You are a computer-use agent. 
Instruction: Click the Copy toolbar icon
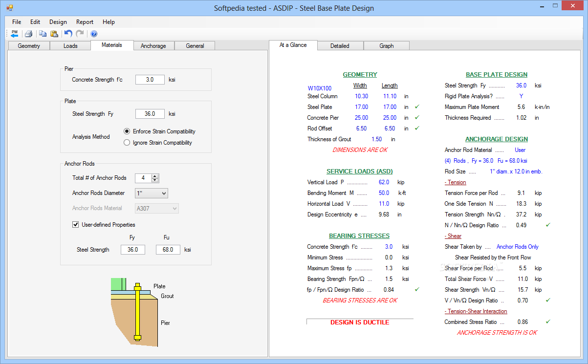pos(43,34)
